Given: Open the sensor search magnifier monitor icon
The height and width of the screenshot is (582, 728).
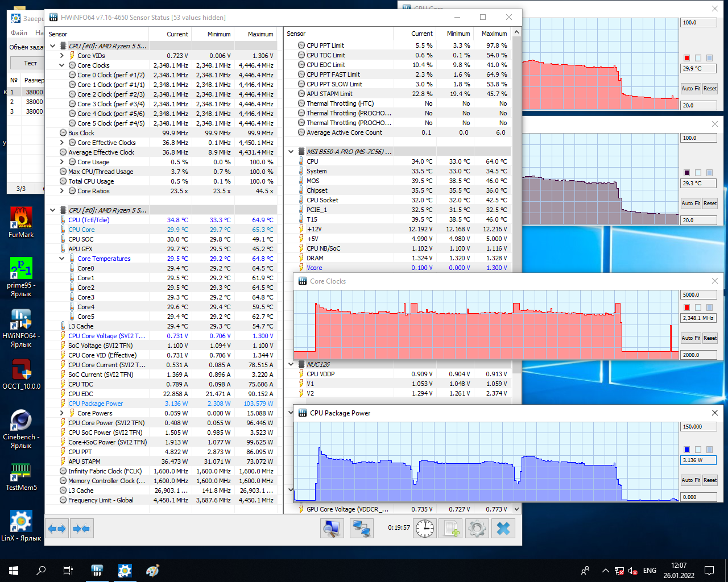Looking at the screenshot, I should (332, 529).
